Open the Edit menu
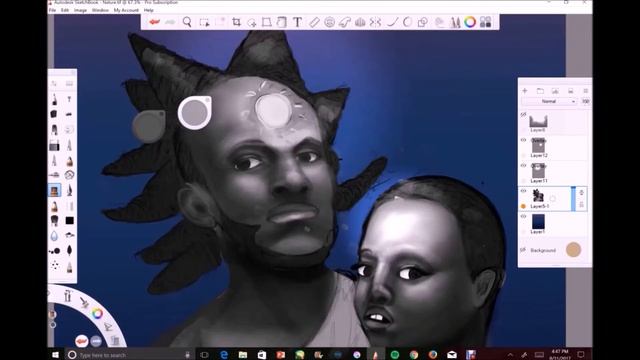 click(x=65, y=10)
